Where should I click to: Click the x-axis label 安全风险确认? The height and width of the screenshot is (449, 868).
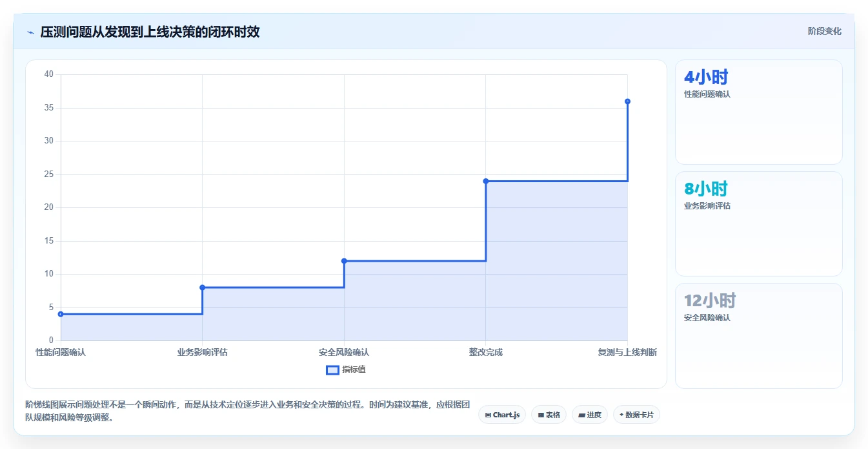point(344,353)
